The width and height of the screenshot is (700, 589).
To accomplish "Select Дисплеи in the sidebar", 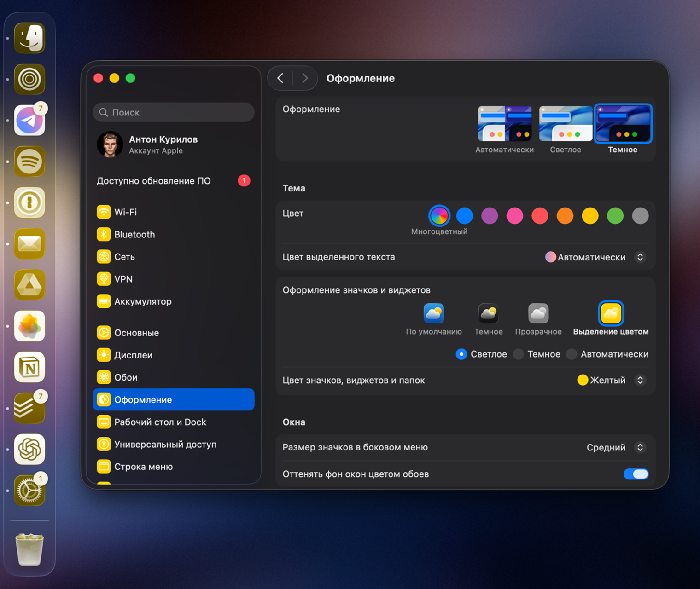I will [133, 355].
